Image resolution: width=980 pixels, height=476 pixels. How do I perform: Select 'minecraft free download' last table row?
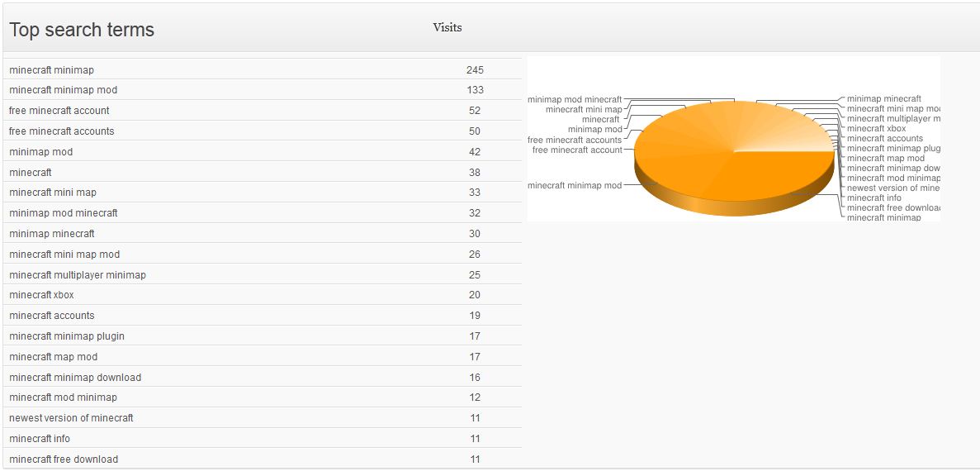point(262,459)
